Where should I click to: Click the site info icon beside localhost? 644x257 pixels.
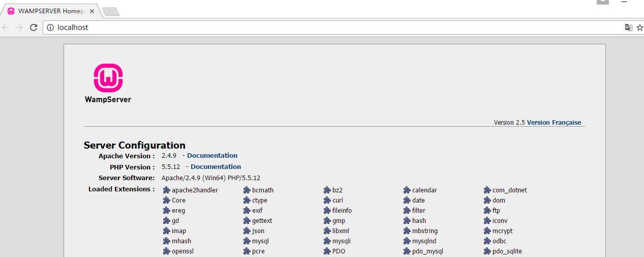(50, 27)
